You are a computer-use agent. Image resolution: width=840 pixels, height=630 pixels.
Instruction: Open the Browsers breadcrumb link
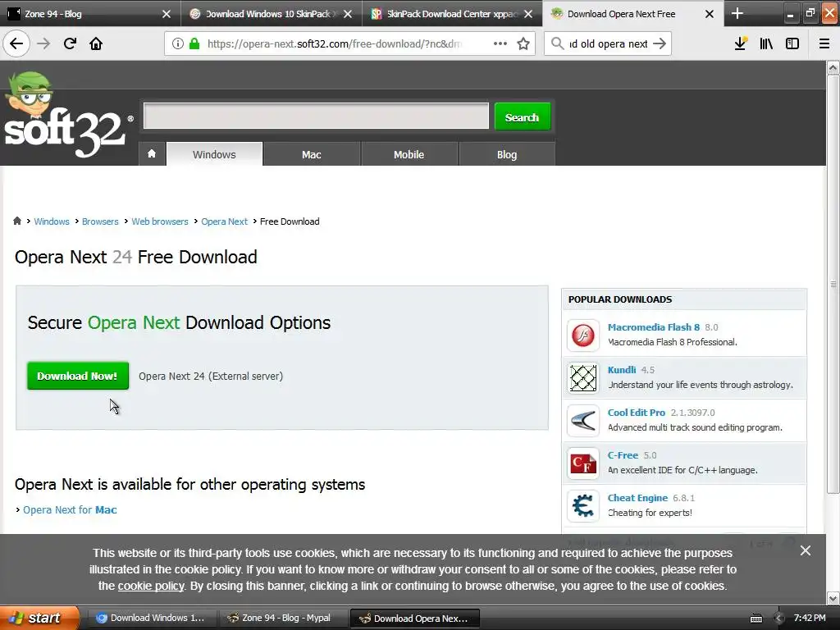pyautogui.click(x=100, y=221)
